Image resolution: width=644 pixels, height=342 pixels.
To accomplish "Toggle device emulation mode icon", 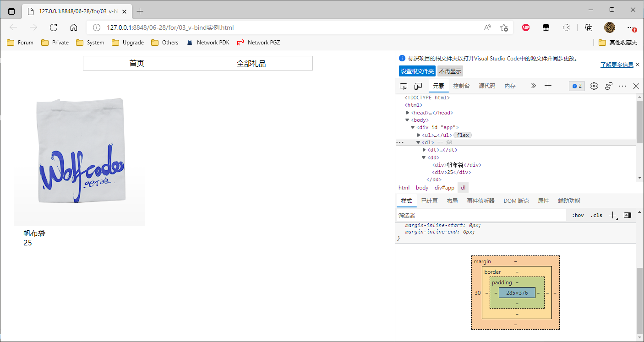I will (x=418, y=86).
